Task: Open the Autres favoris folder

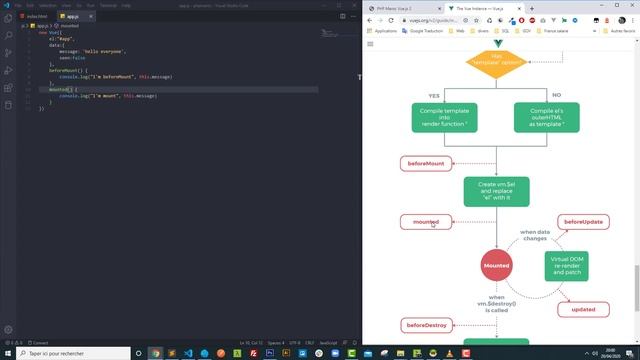Action: coord(619,31)
